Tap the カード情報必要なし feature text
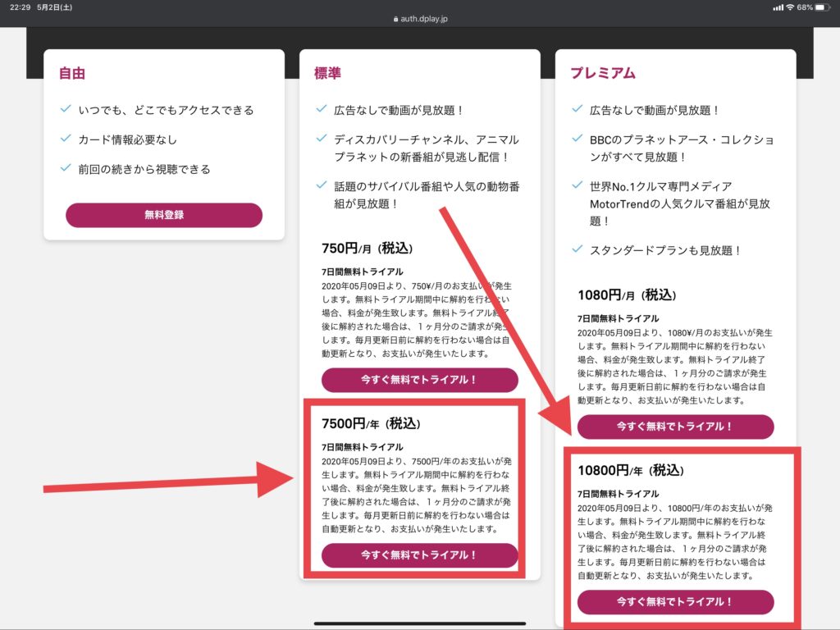 pos(127,139)
